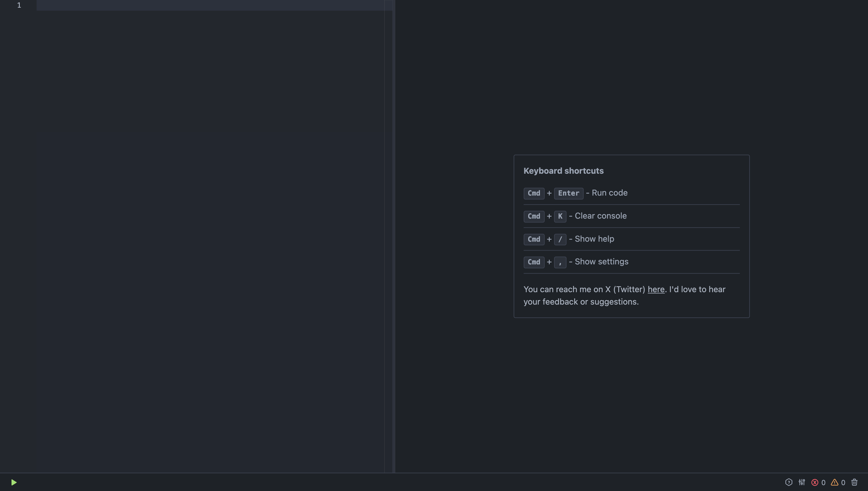This screenshot has height=491, width=868.
Task: Click the orange warning triangle icon
Action: coord(834,482)
